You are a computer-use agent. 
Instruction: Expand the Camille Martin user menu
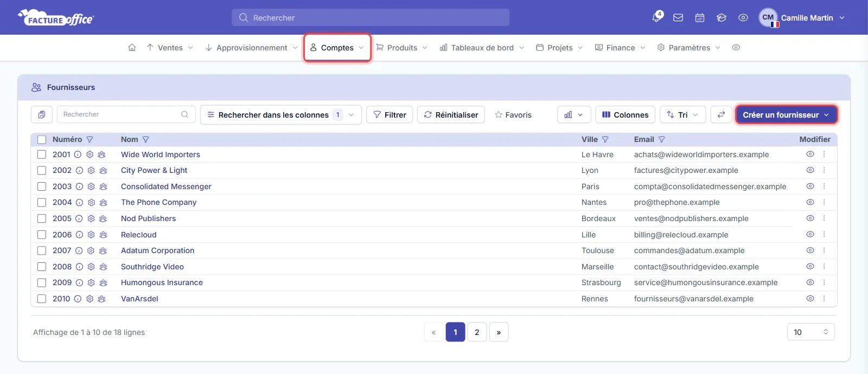(802, 18)
